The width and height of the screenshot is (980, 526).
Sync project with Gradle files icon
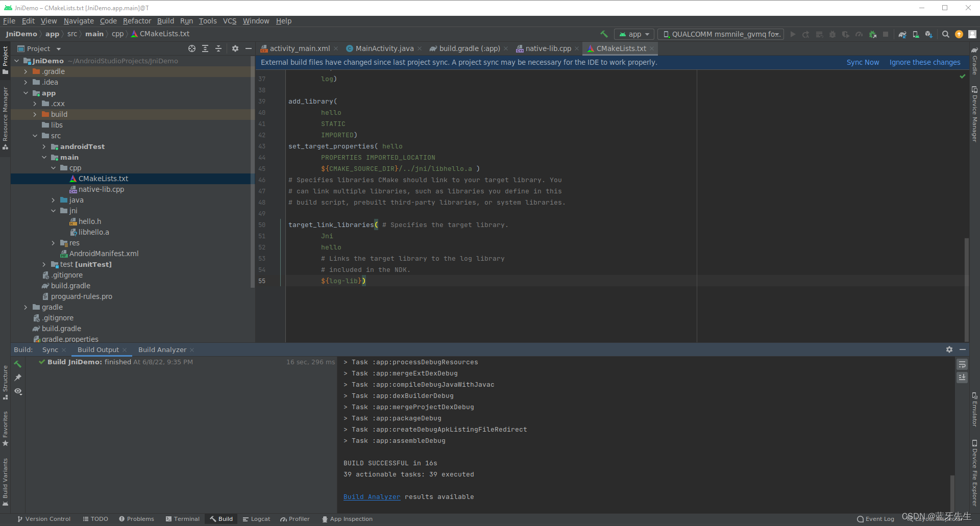(902, 34)
